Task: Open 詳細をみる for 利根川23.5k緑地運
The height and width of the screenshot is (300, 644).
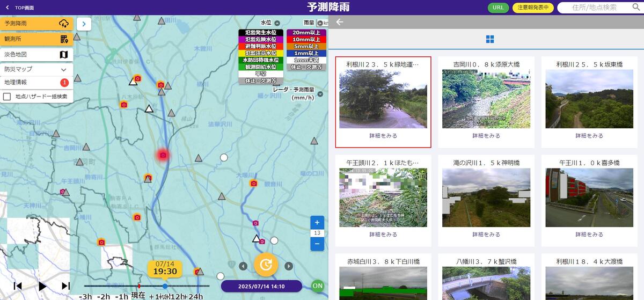Action: (x=383, y=136)
